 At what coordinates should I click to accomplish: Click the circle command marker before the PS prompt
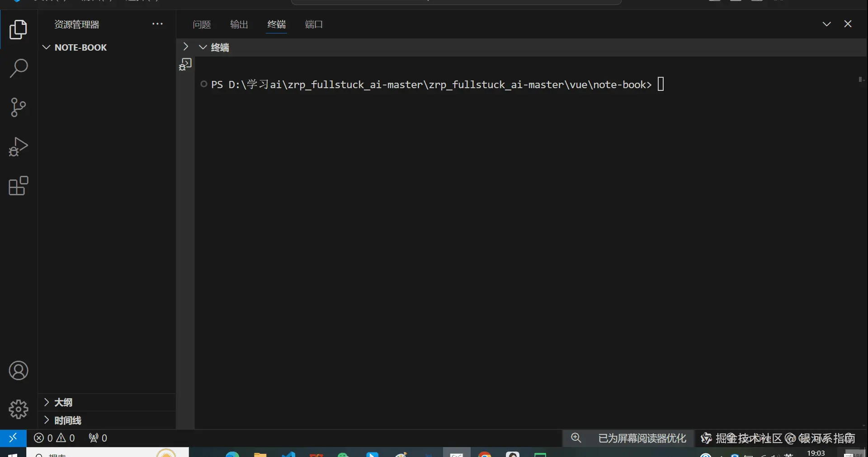(204, 84)
